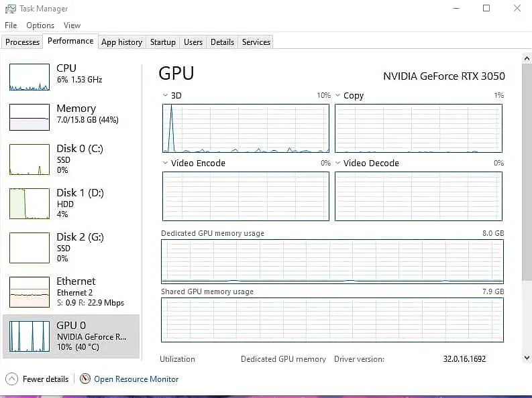Click the vertical scrollbar thumb

click(527, 172)
